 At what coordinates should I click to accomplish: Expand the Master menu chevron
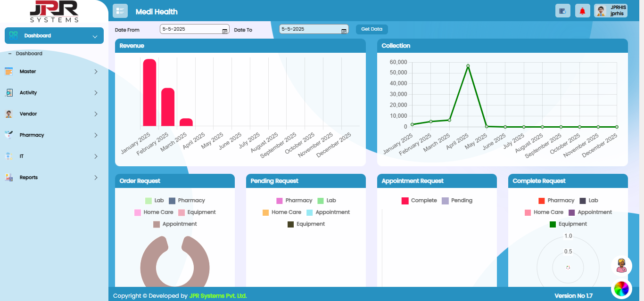pyautogui.click(x=96, y=72)
